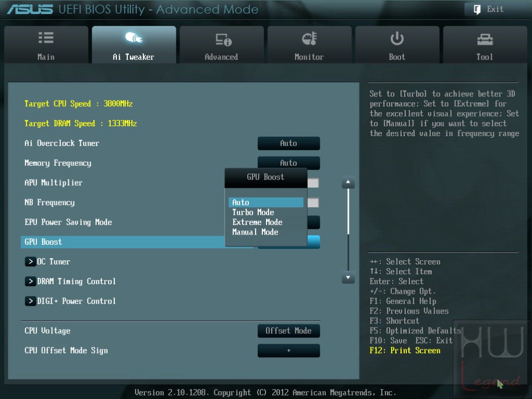
Task: Open the CPU Voltage Offset Mode dropdown
Action: pos(289,331)
